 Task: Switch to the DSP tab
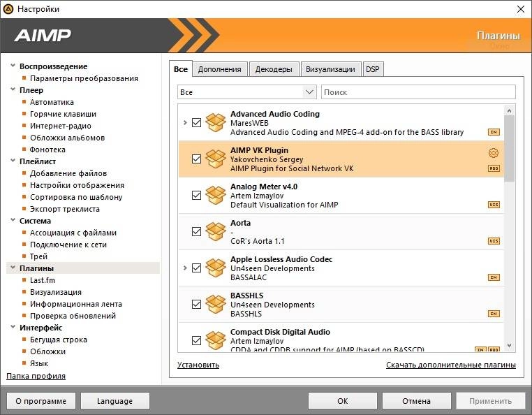tap(373, 69)
